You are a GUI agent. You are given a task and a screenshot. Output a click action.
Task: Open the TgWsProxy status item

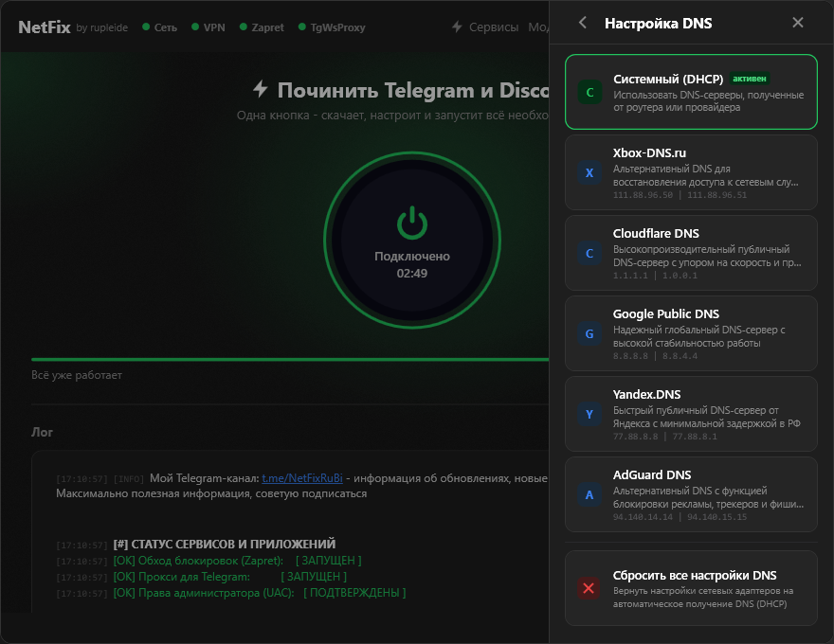tap(332, 27)
